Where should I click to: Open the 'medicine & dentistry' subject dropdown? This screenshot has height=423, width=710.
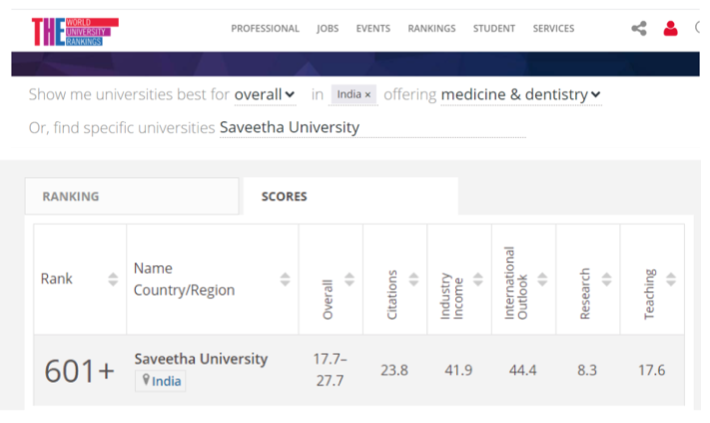click(521, 95)
